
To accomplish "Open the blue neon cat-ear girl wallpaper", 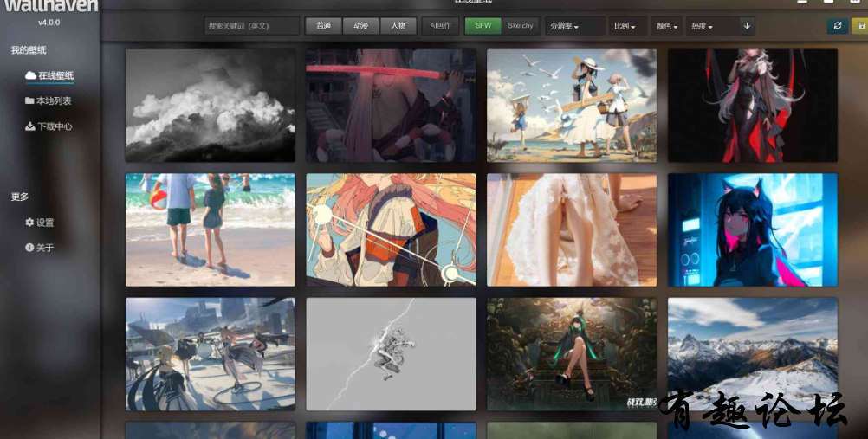I will click(x=752, y=229).
